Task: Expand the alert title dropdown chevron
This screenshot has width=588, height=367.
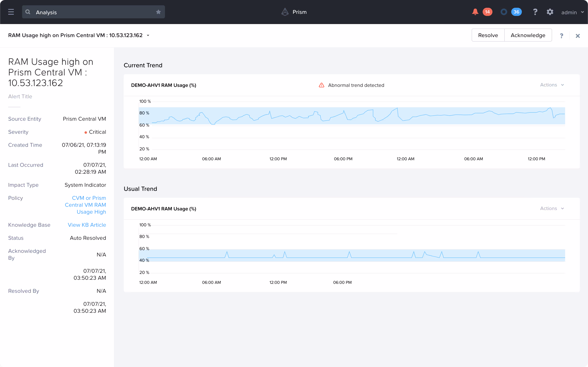Action: pyautogui.click(x=148, y=35)
